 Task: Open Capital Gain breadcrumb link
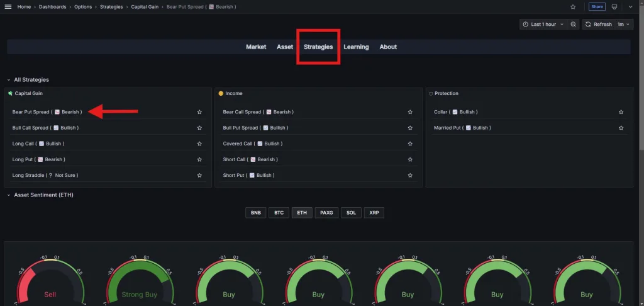145,7
